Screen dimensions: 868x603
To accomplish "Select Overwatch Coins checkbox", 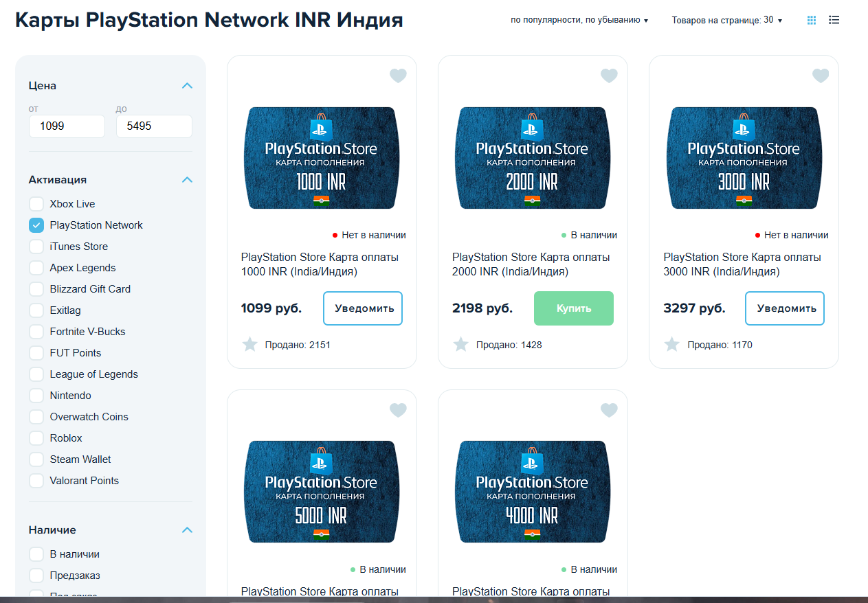I will pyautogui.click(x=36, y=417).
